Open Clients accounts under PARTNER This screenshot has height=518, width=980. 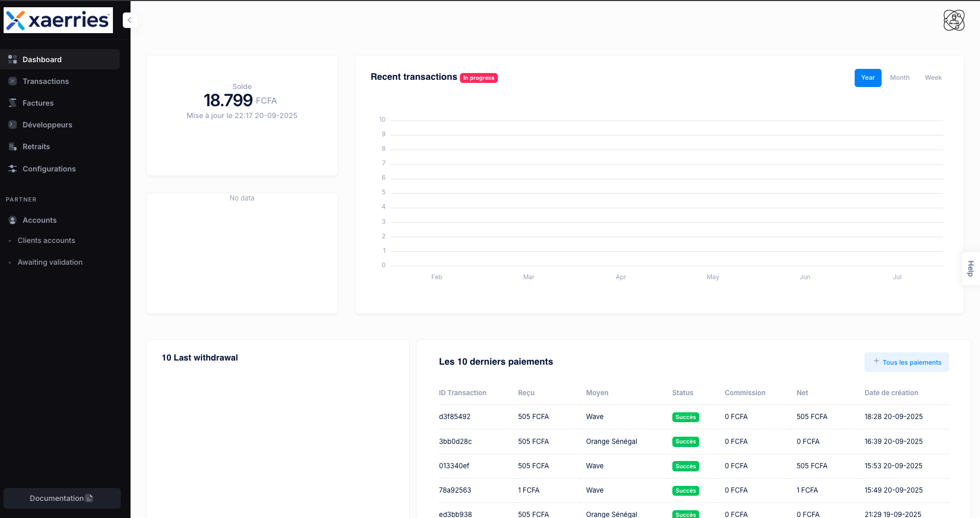46,240
